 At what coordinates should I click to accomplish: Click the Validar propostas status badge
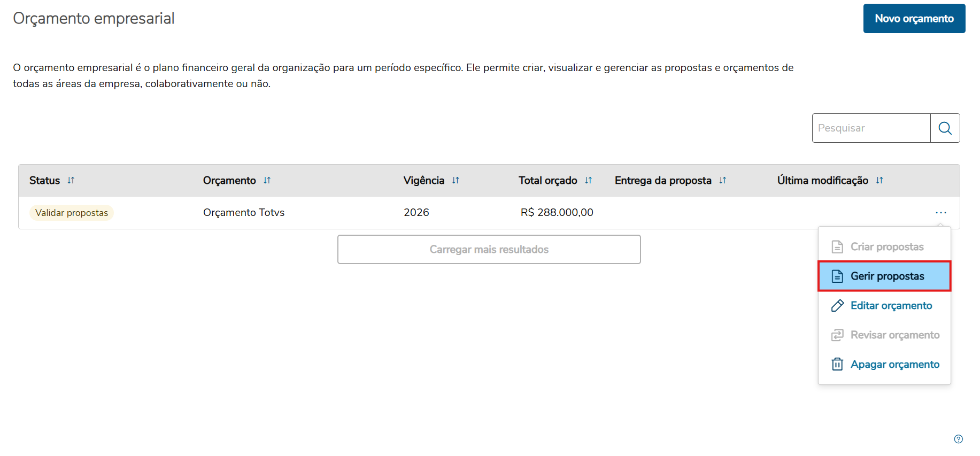[72, 213]
